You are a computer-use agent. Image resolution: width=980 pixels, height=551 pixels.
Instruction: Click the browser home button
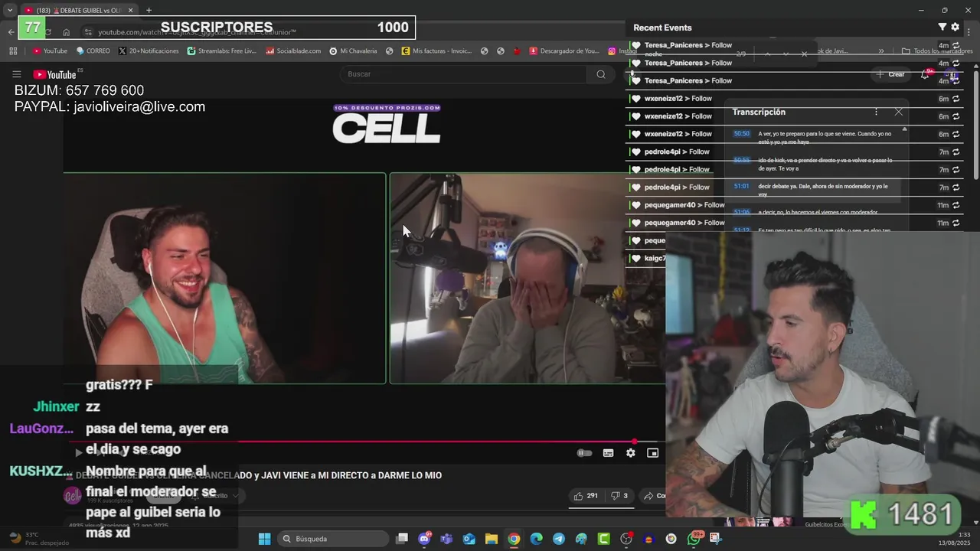tap(67, 32)
